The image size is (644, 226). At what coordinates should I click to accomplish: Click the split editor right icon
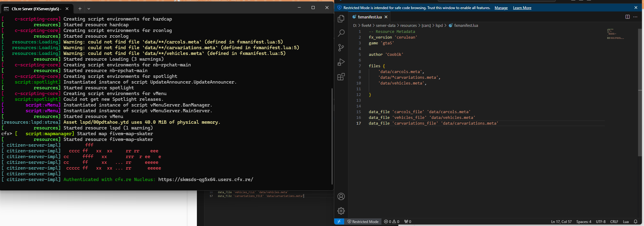627,17
